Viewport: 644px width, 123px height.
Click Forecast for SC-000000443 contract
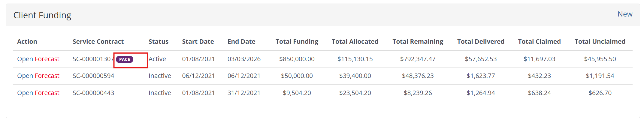click(47, 93)
